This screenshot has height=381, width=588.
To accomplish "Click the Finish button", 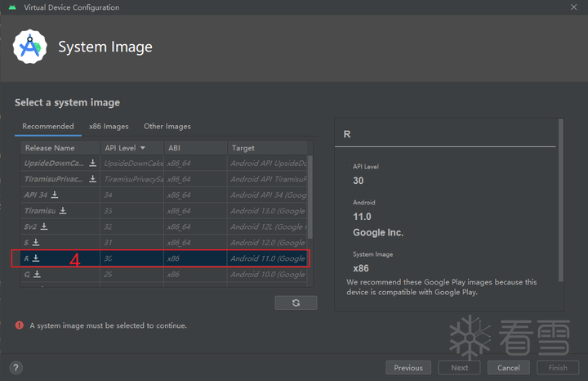I will (558, 367).
